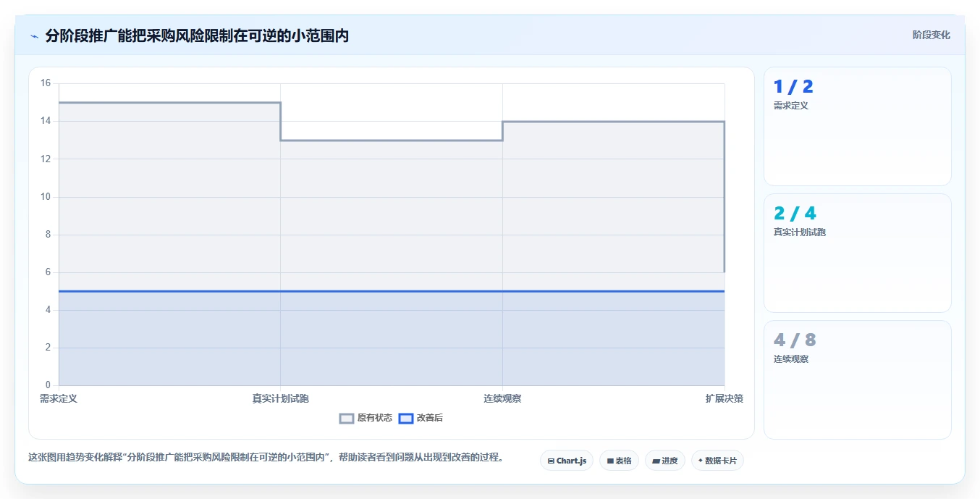Click the blue 改善后 legend swatch
This screenshot has width=980, height=499.
pyautogui.click(x=406, y=418)
